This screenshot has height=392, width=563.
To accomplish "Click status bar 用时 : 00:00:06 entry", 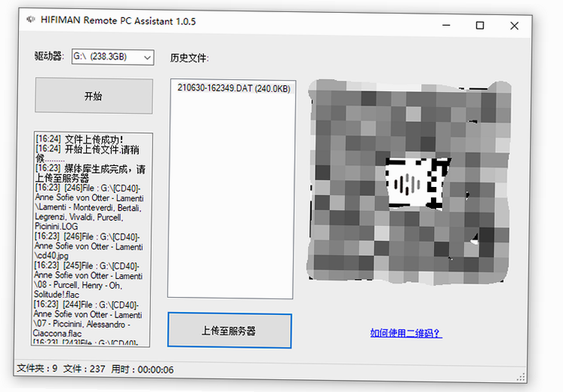I will pyautogui.click(x=142, y=369).
